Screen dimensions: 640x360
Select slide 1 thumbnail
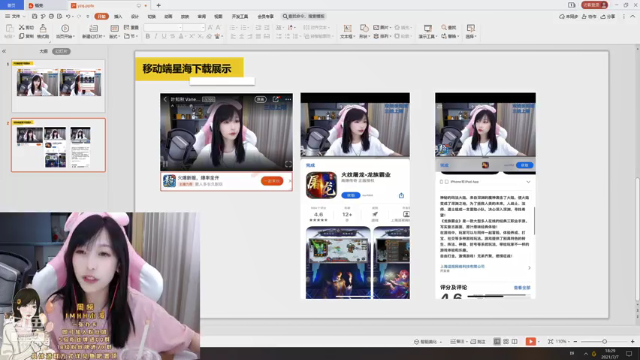(58, 86)
